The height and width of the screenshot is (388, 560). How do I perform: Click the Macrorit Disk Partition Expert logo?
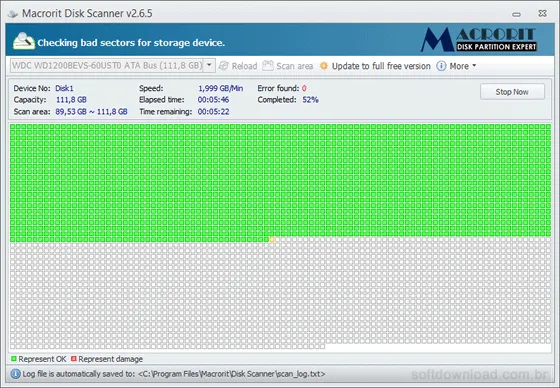[479, 40]
